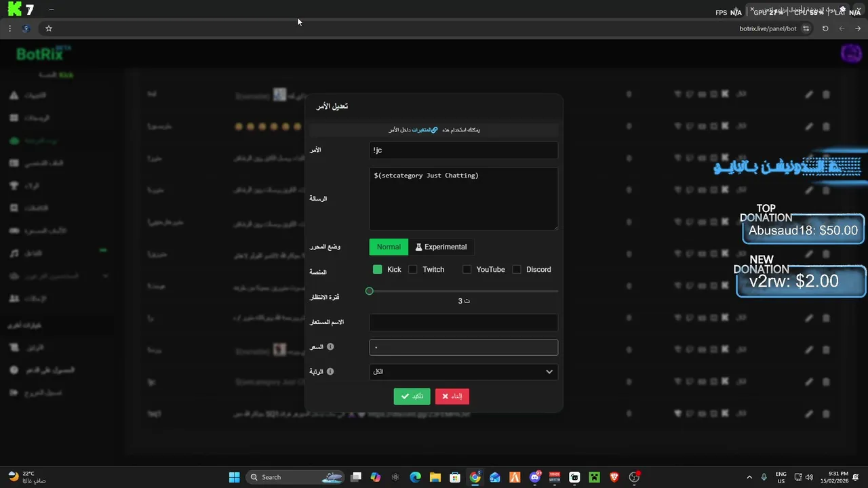This screenshot has height=488, width=868.
Task: Open Brave browser from the taskbar
Action: 614,477
